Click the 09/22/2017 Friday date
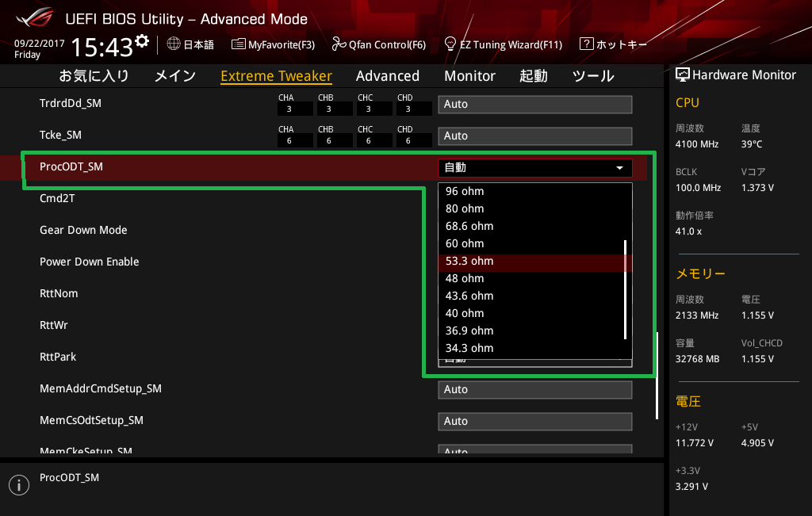This screenshot has height=516, width=812. click(x=39, y=48)
